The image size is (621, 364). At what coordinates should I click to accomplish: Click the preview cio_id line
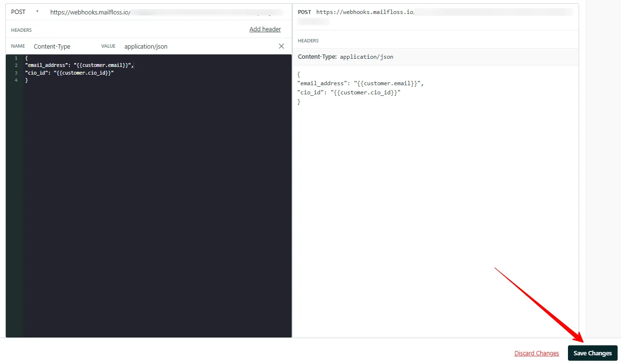(x=349, y=92)
